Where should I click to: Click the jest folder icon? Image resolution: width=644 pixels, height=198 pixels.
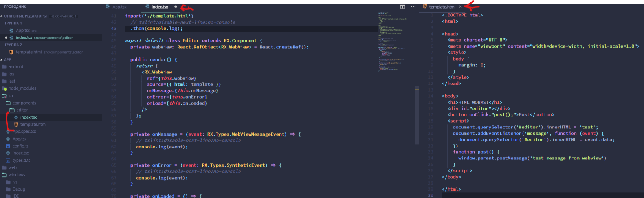point(4,81)
